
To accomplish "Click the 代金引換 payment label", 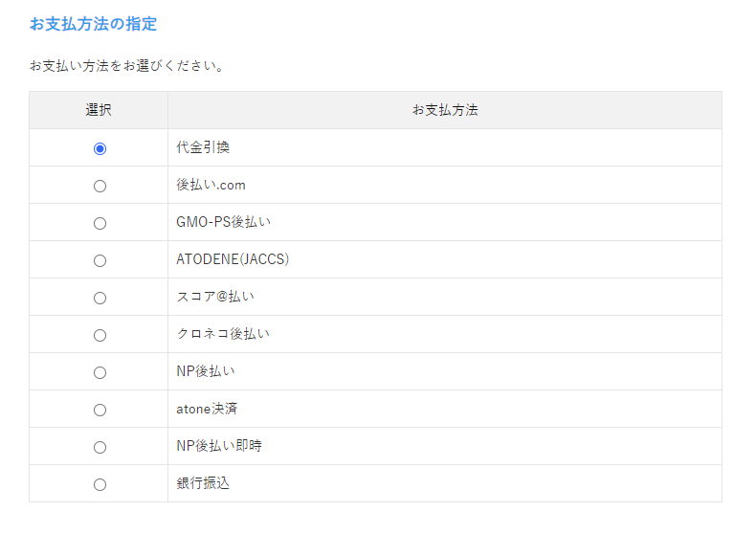I will pos(203,148).
